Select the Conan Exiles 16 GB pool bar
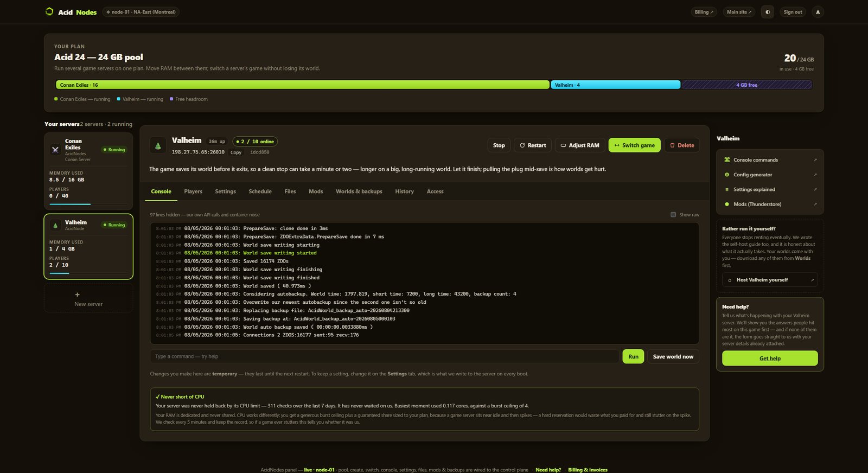The width and height of the screenshot is (868, 473). [302, 85]
